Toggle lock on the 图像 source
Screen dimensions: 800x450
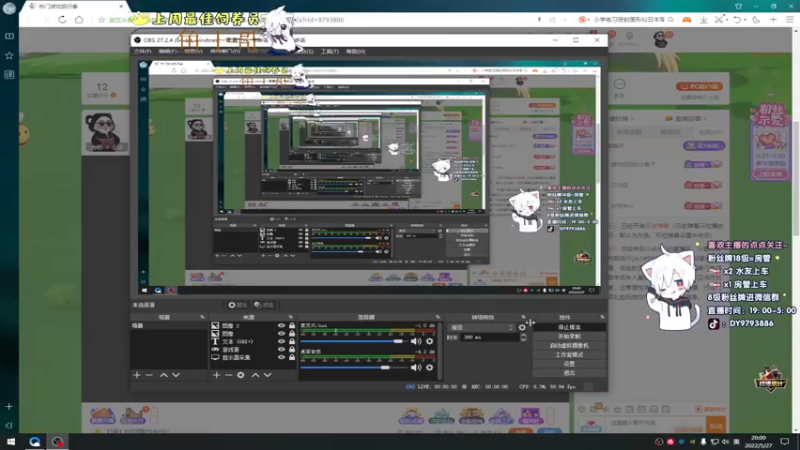[292, 334]
